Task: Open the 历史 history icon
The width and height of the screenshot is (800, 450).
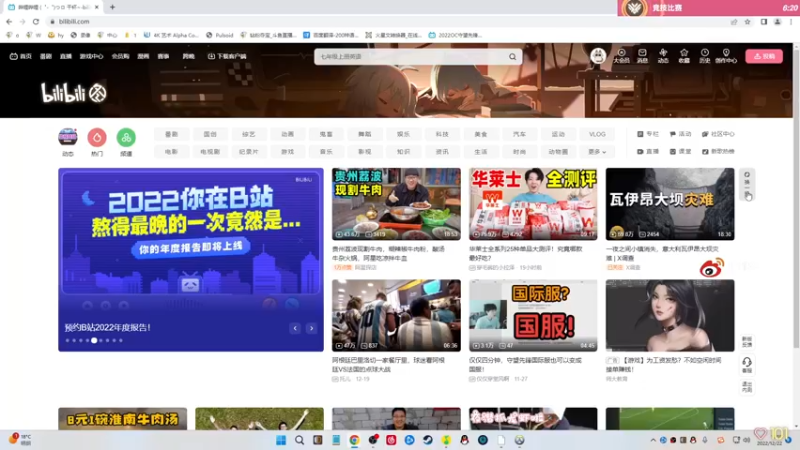Action: (705, 56)
